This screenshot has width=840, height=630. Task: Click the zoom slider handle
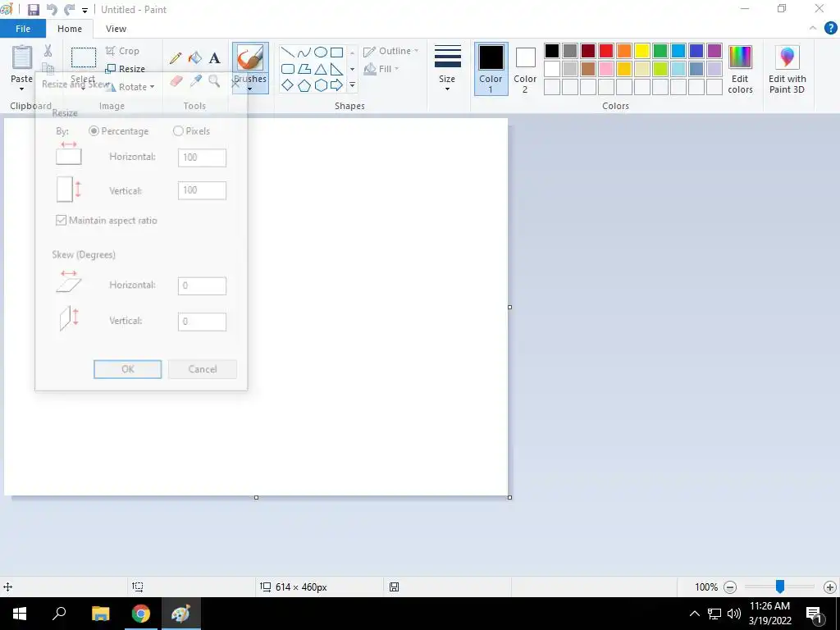(x=780, y=587)
